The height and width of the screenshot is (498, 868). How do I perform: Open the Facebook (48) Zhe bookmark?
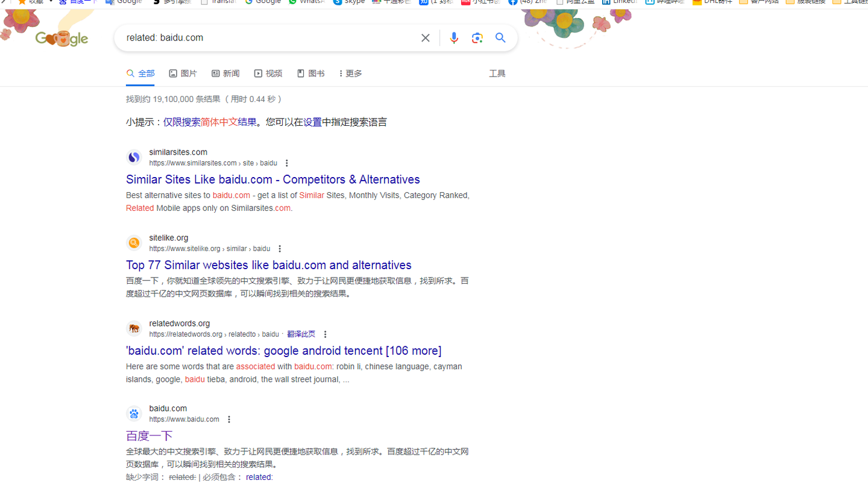(528, 4)
